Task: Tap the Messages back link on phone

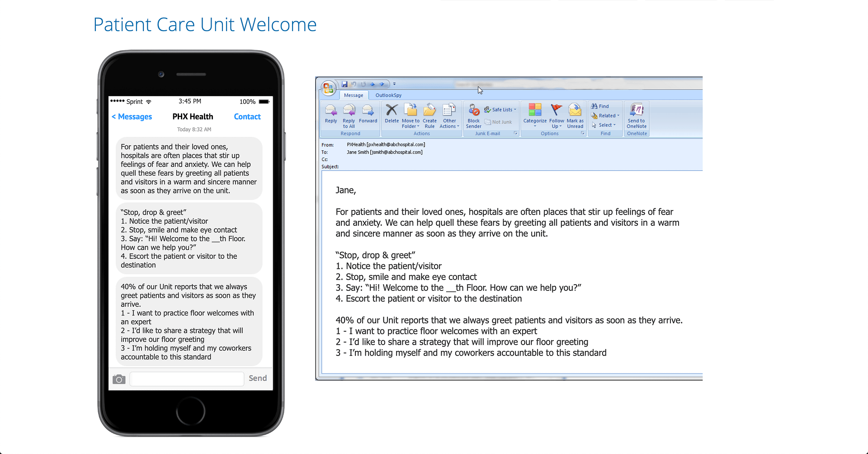Action: (132, 117)
